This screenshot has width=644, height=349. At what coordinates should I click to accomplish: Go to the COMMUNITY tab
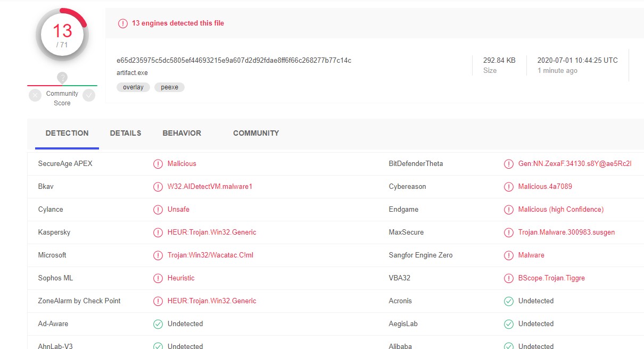[x=256, y=133]
